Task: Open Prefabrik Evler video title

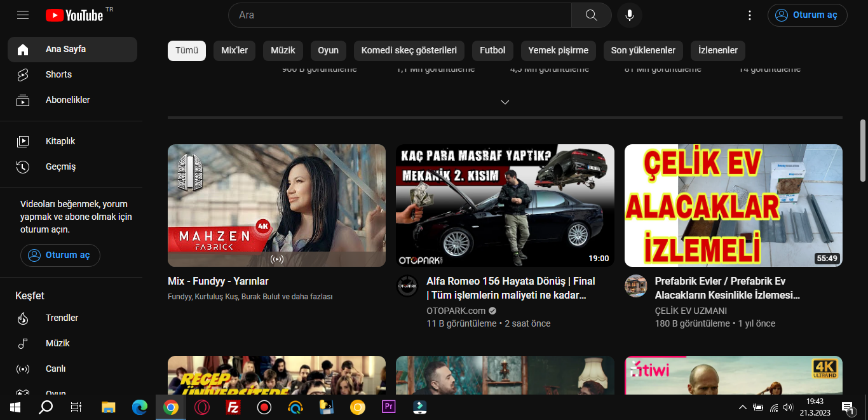Action: pyautogui.click(x=728, y=288)
